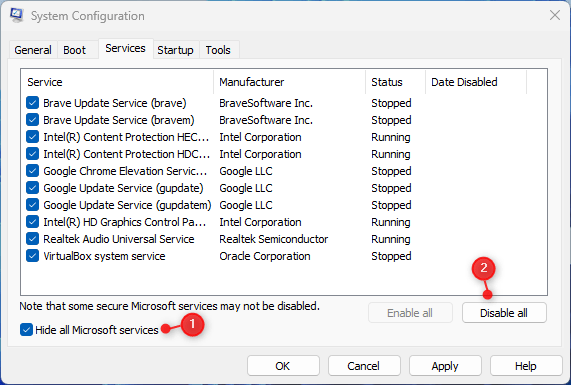Screen dimensions: 571x385
Task: Open Help for System Configuration
Action: point(526,366)
